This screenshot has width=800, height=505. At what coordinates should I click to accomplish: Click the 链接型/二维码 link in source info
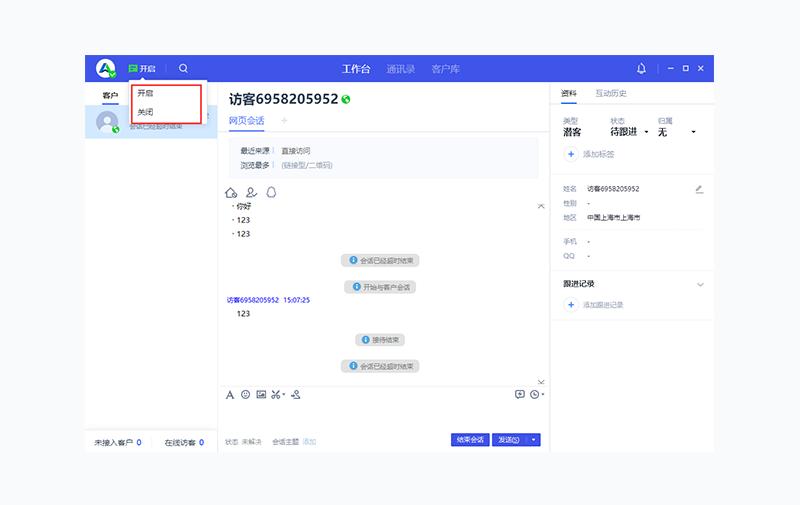pos(307,165)
